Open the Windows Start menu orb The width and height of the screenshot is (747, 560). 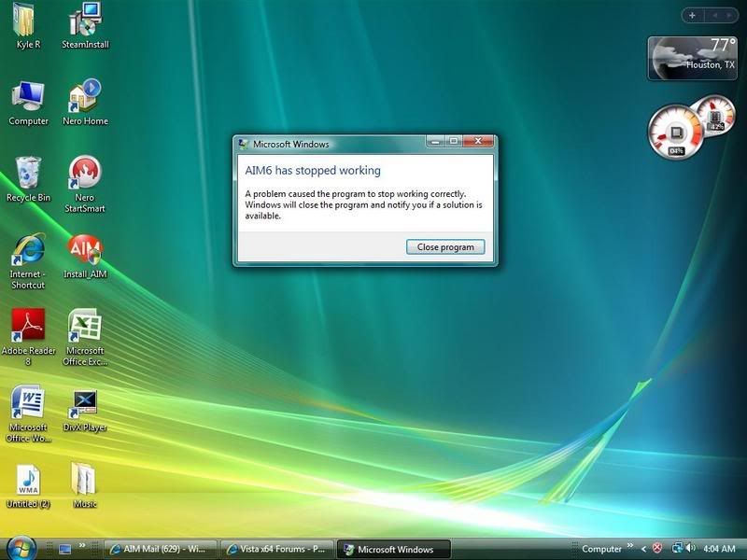pyautogui.click(x=21, y=548)
